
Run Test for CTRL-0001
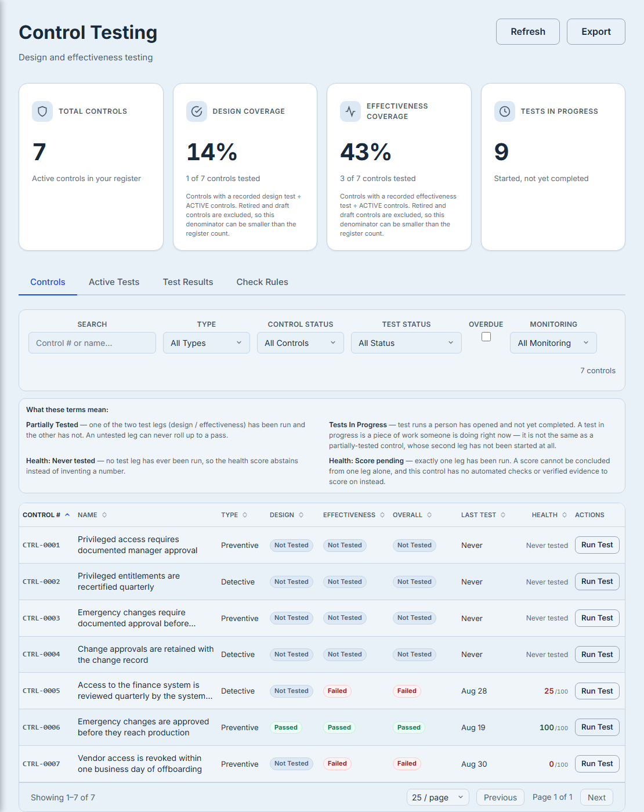[x=597, y=545]
